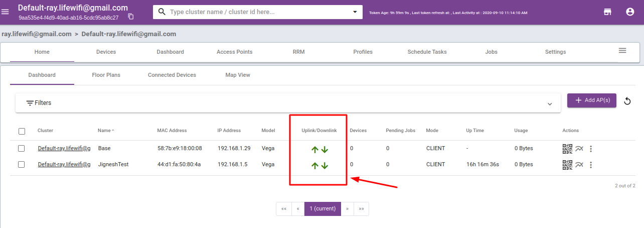
Task: Check the Base row checkbox
Action: tap(22, 149)
